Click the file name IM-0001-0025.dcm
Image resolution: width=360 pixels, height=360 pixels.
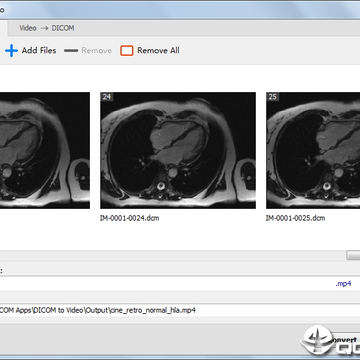click(295, 218)
